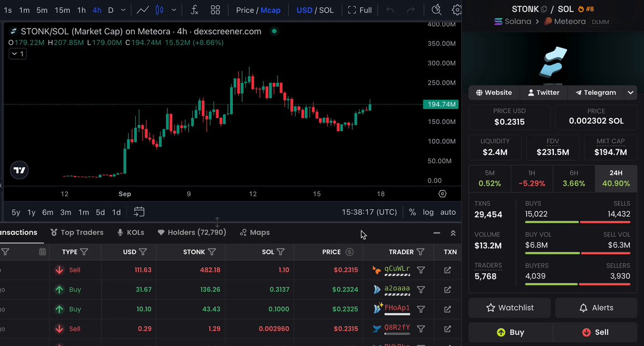The width and height of the screenshot is (644, 346).
Task: Open the go-to-date calendar icon
Action: click(x=139, y=212)
